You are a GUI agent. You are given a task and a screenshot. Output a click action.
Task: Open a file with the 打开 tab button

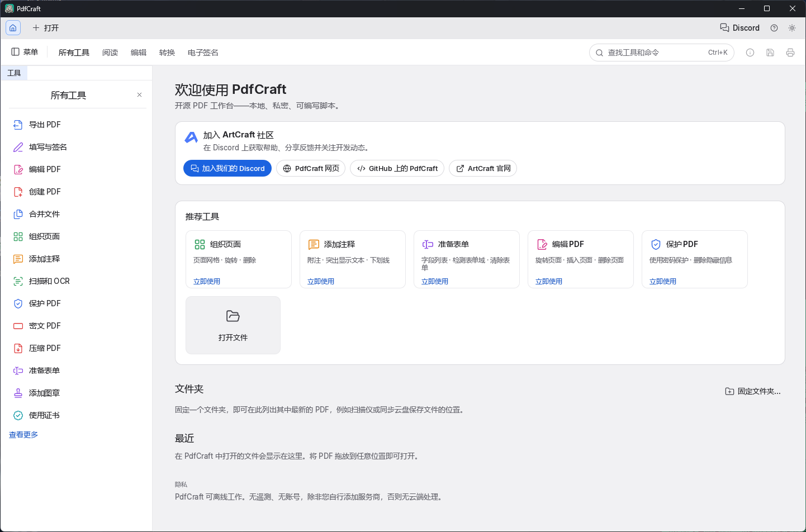45,28
